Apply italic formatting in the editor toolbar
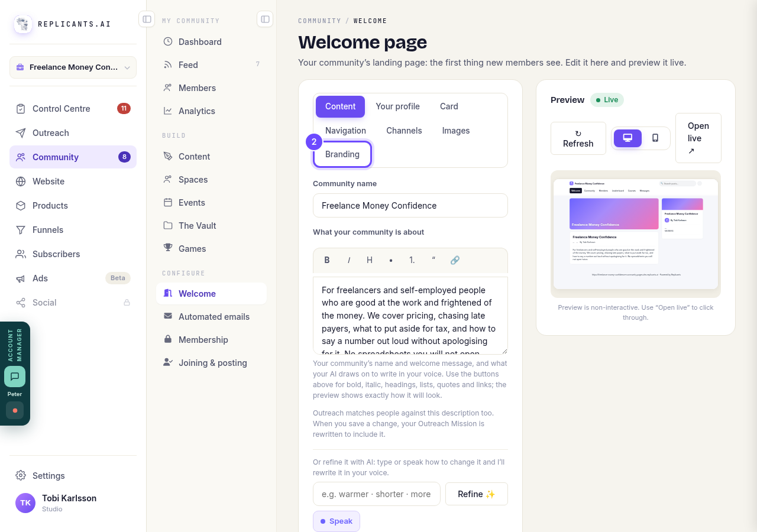757x532 pixels. (349, 260)
